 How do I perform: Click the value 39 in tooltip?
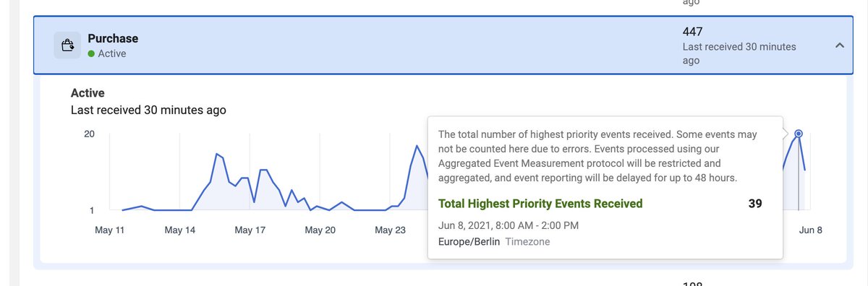click(x=755, y=204)
